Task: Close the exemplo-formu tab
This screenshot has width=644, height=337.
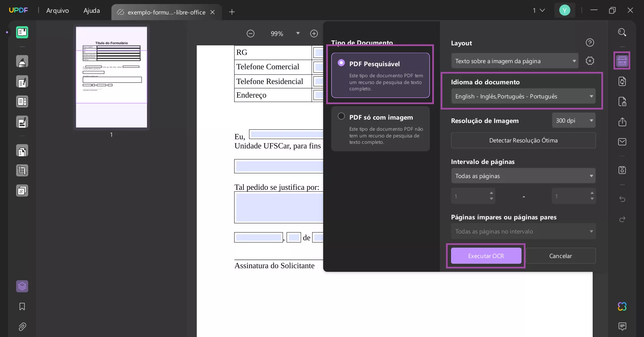Action: (212, 12)
